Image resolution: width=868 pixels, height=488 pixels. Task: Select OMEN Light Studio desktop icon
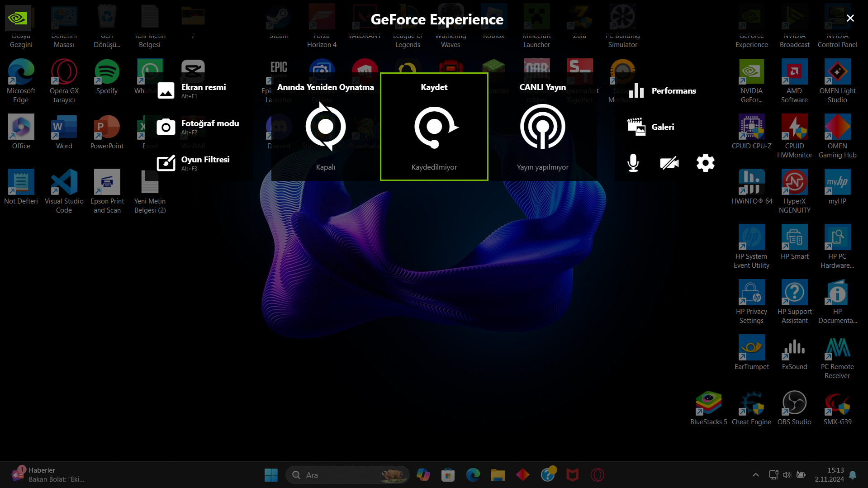[x=838, y=81]
